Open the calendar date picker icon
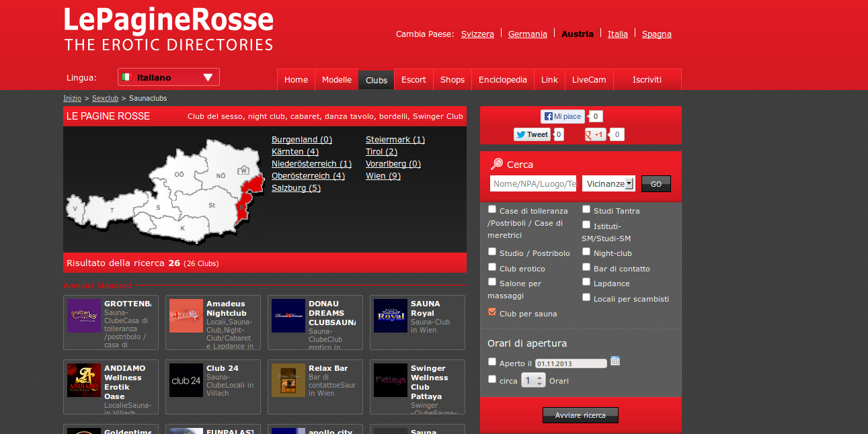Screen dimensions: 868x434 pyautogui.click(x=615, y=361)
